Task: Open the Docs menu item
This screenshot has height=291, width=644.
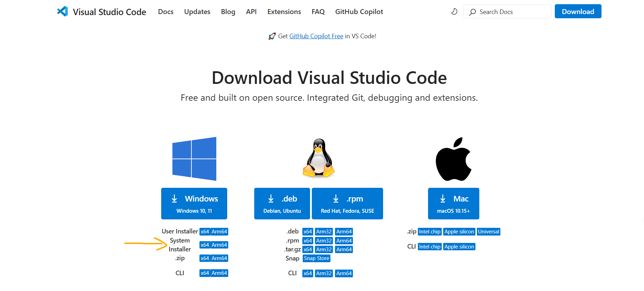Action: (x=166, y=12)
